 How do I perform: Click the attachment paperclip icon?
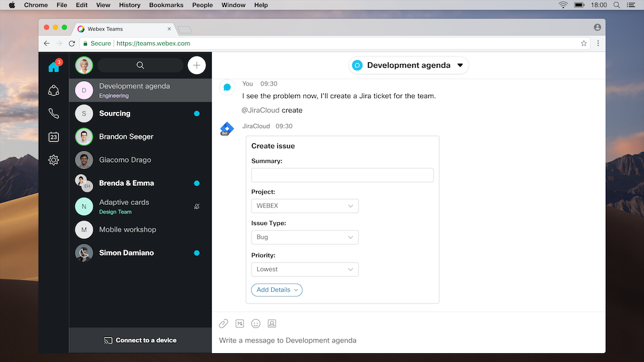223,324
